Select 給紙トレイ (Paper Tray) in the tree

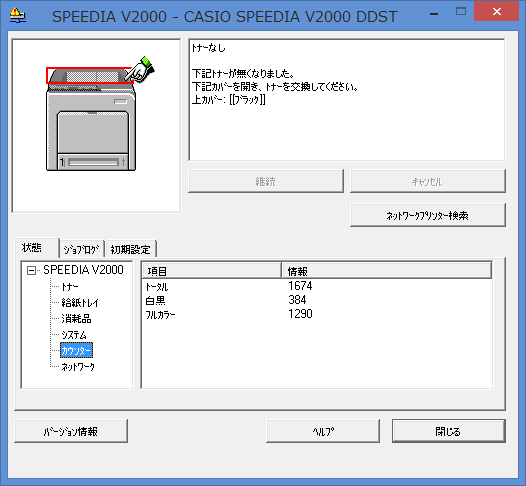(80, 303)
